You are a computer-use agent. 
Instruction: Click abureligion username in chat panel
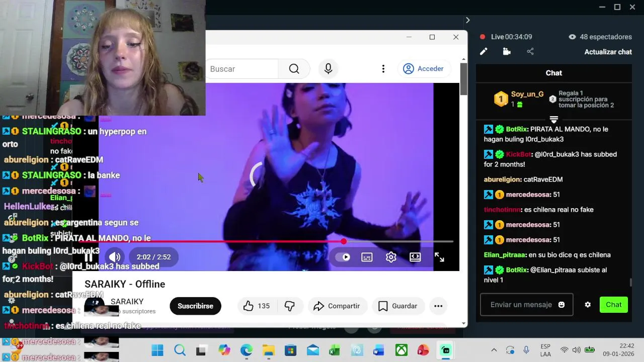coord(502,179)
